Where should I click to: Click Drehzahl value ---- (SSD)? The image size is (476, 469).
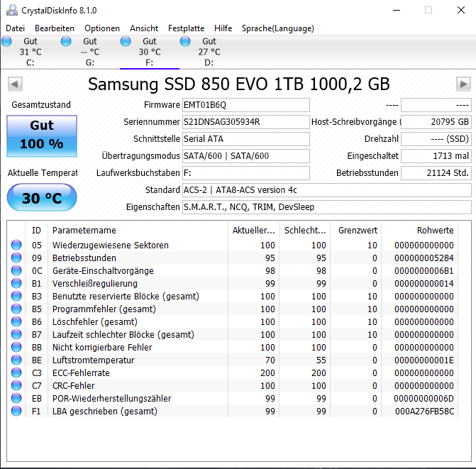point(436,139)
